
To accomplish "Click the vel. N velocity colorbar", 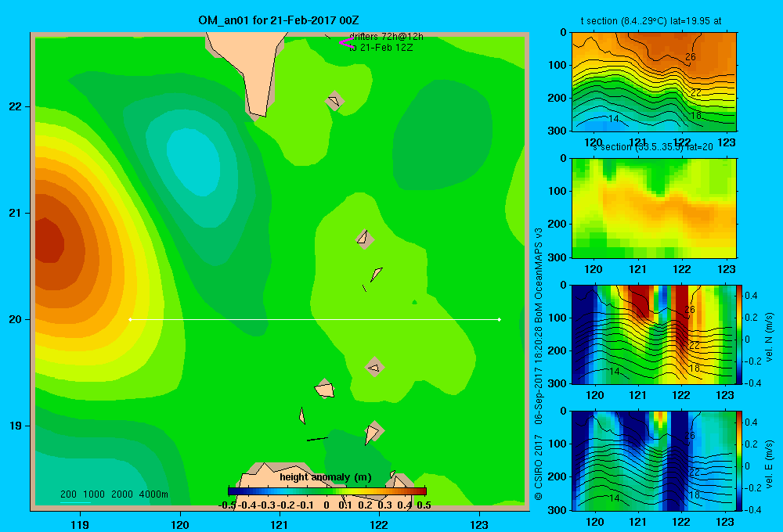I will coord(739,334).
